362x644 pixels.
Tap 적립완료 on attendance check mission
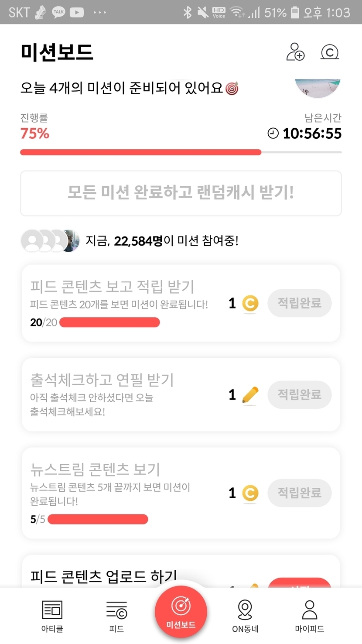(x=300, y=395)
